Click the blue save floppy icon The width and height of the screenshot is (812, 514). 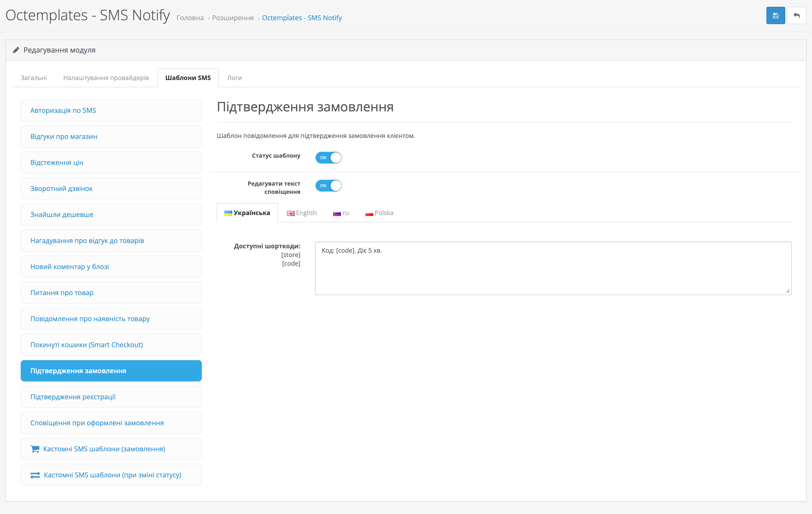(x=775, y=15)
